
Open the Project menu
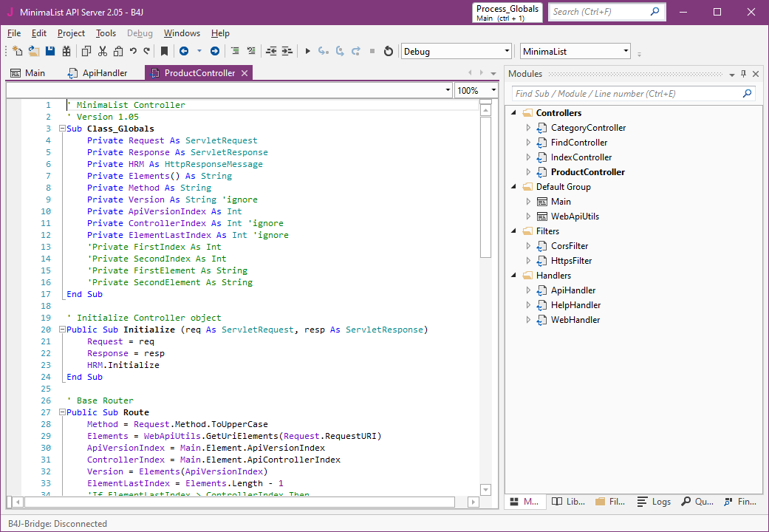71,33
